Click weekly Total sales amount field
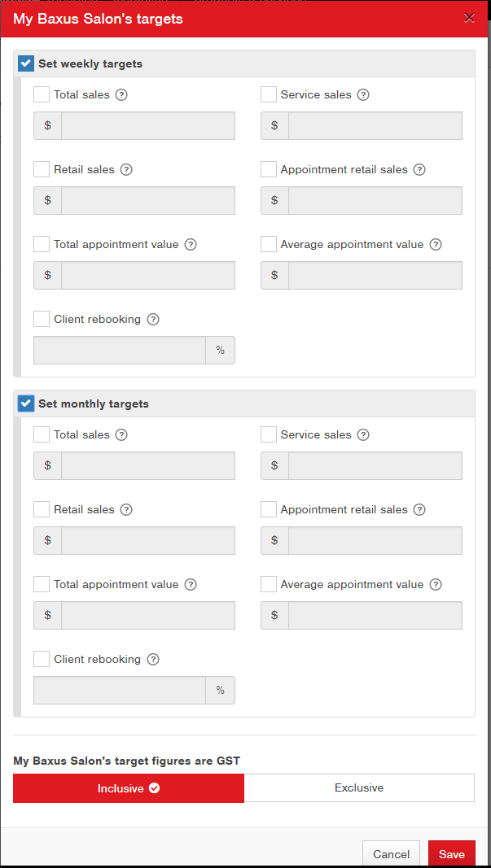491x868 pixels. (x=148, y=125)
